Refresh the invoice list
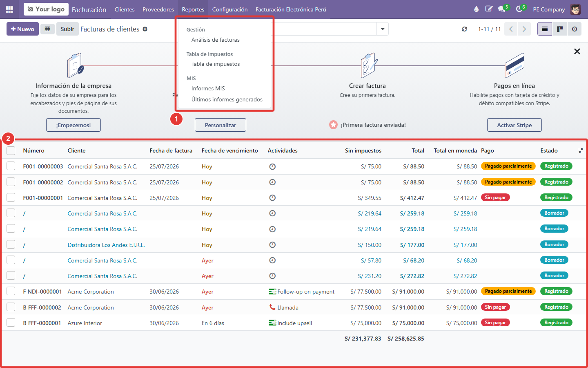The width and height of the screenshot is (588, 368). [x=464, y=29]
